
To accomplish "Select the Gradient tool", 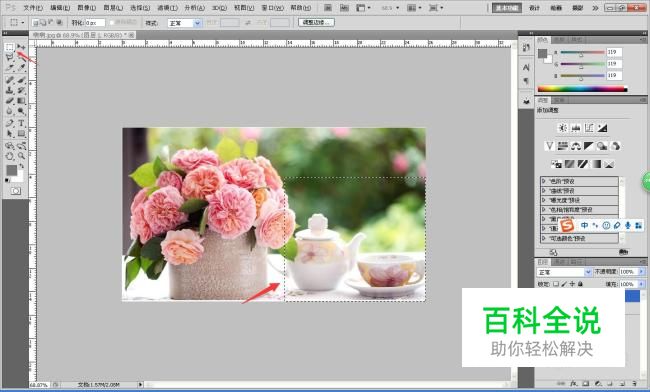I will point(21,100).
